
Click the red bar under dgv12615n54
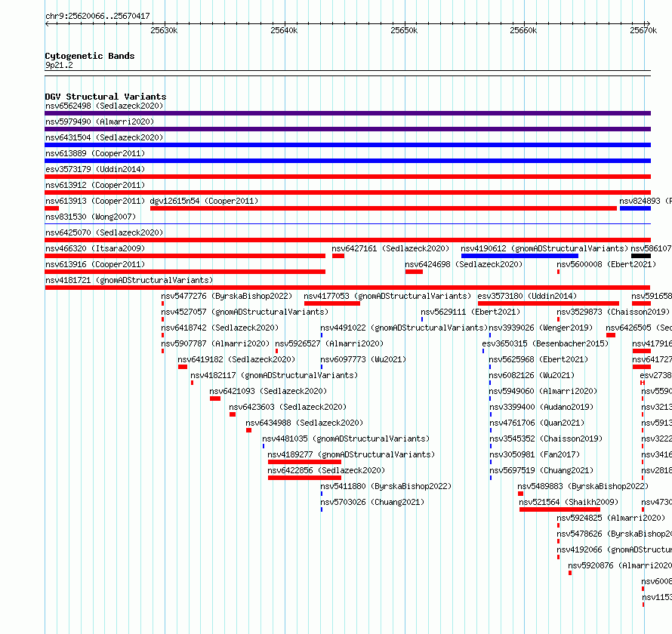[384, 208]
